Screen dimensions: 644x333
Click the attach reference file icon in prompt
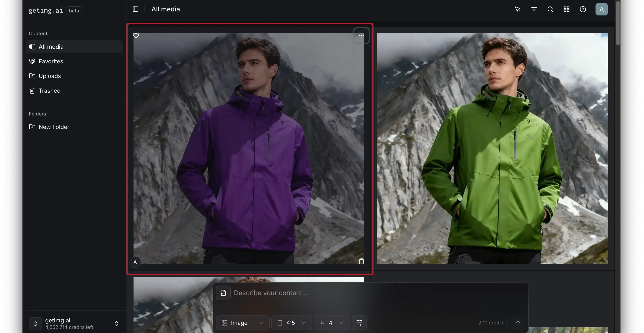[223, 293]
